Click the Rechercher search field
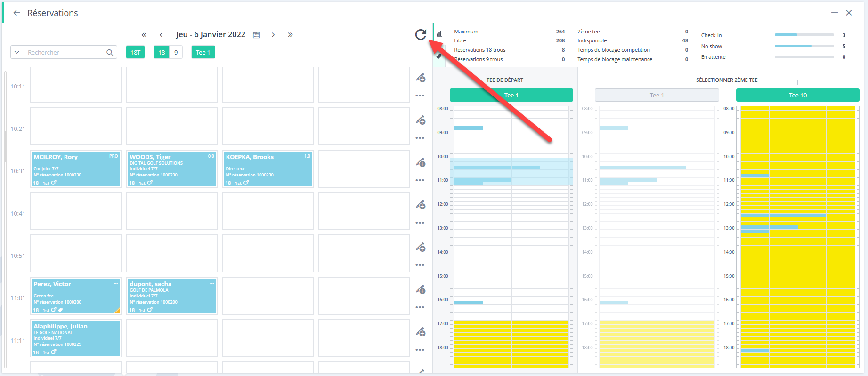Screen dimensions: 868x376 click(x=66, y=52)
